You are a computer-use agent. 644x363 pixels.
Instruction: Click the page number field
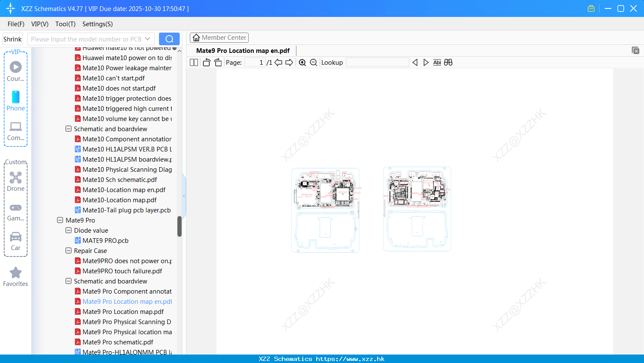tap(255, 63)
